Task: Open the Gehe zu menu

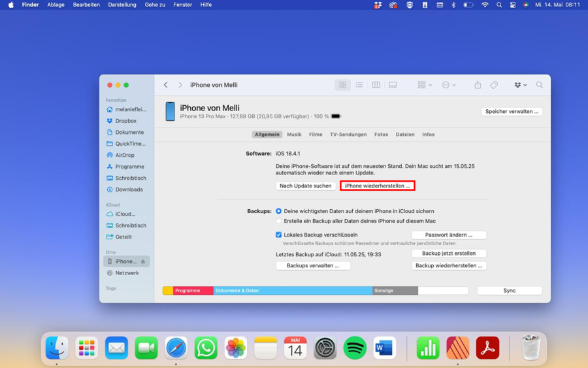Action: 155,5
